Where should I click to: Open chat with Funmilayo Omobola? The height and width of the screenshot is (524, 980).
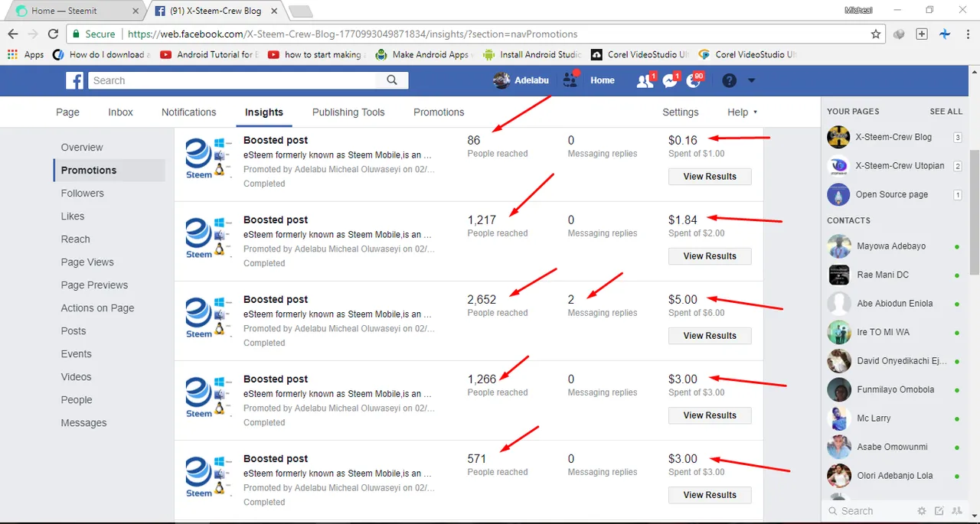[894, 389]
